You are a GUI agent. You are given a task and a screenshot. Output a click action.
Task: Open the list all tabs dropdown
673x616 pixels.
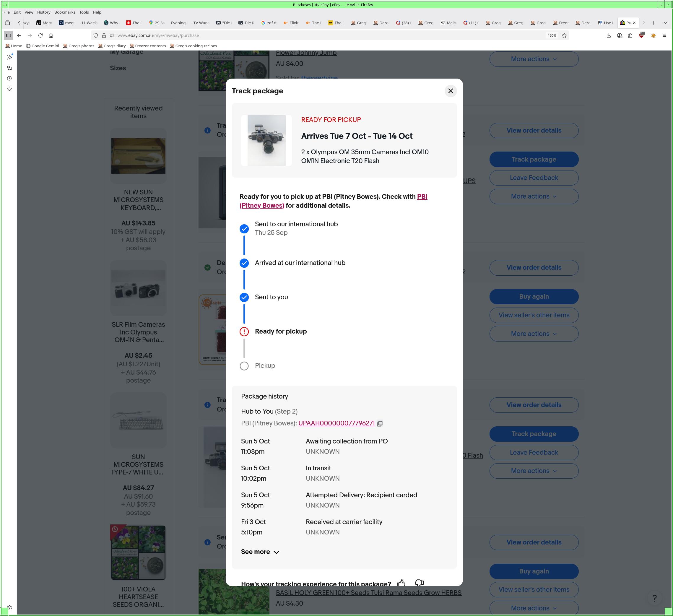[x=665, y=23]
